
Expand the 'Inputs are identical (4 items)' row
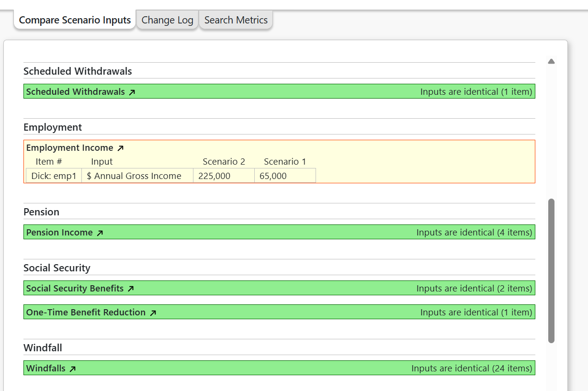click(x=474, y=233)
